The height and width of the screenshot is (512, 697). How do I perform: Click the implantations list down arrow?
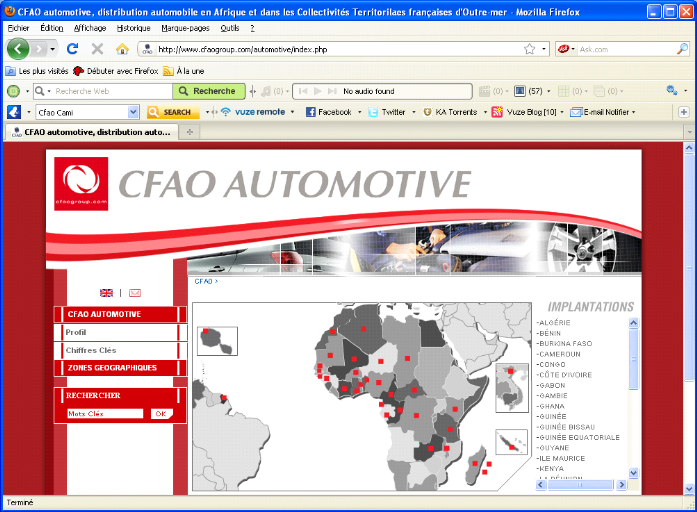click(634, 473)
